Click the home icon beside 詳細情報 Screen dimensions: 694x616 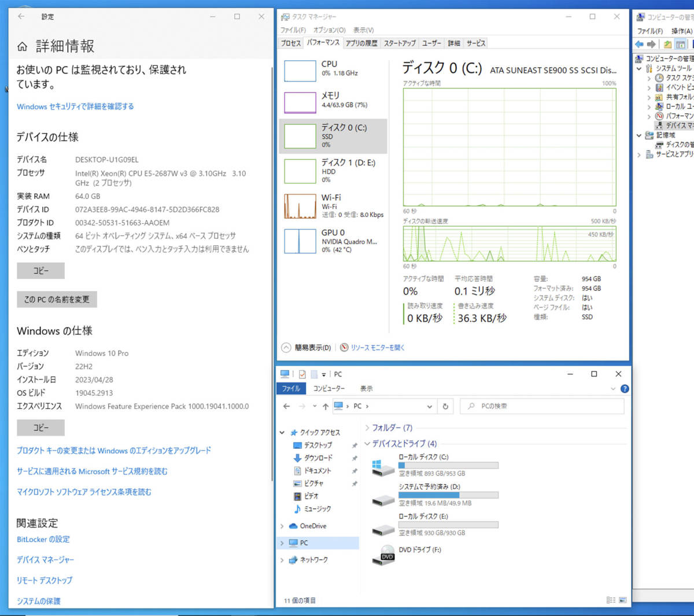pos(23,46)
